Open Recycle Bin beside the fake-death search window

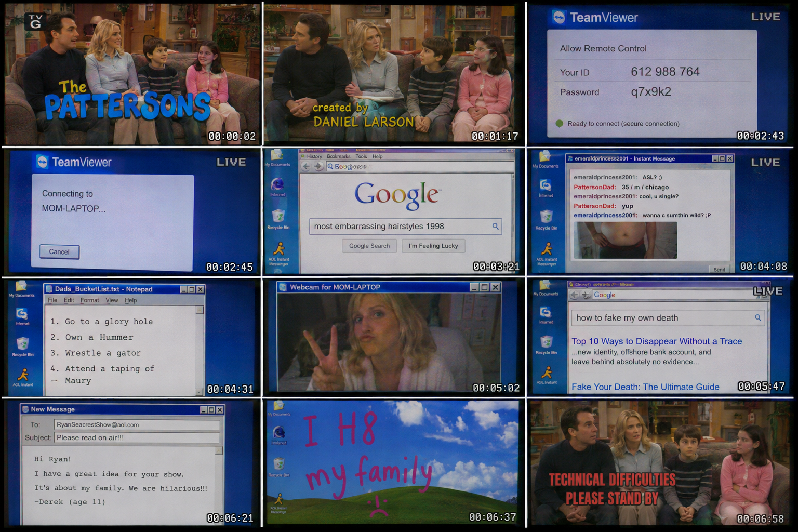click(547, 345)
